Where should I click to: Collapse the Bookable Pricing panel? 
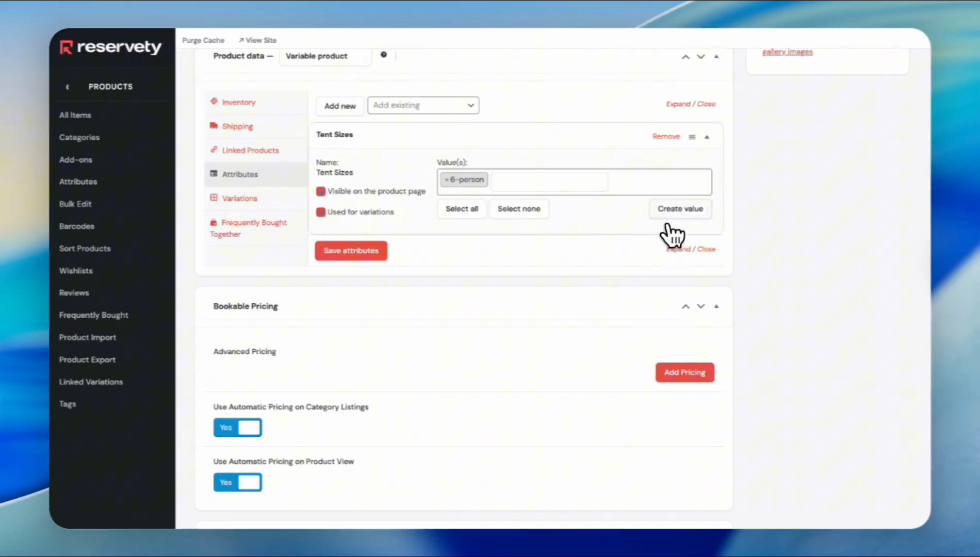point(716,306)
